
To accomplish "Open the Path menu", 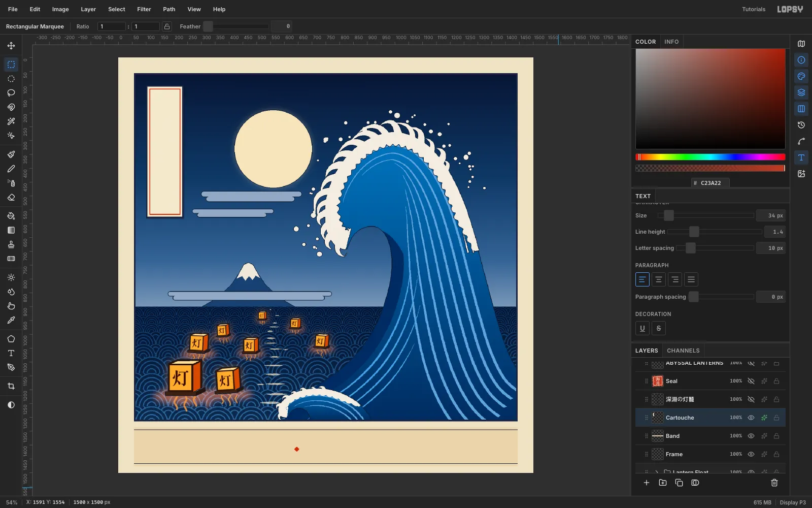I will (x=169, y=9).
